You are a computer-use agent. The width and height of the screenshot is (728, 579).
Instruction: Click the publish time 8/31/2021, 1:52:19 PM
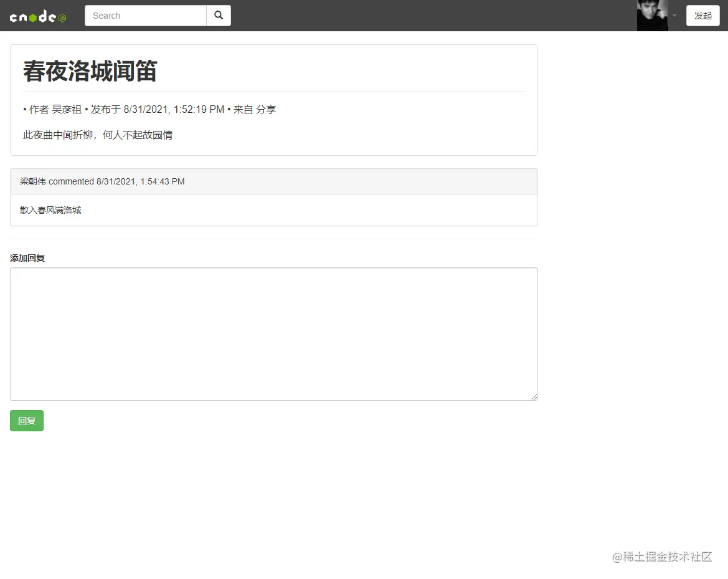174,109
